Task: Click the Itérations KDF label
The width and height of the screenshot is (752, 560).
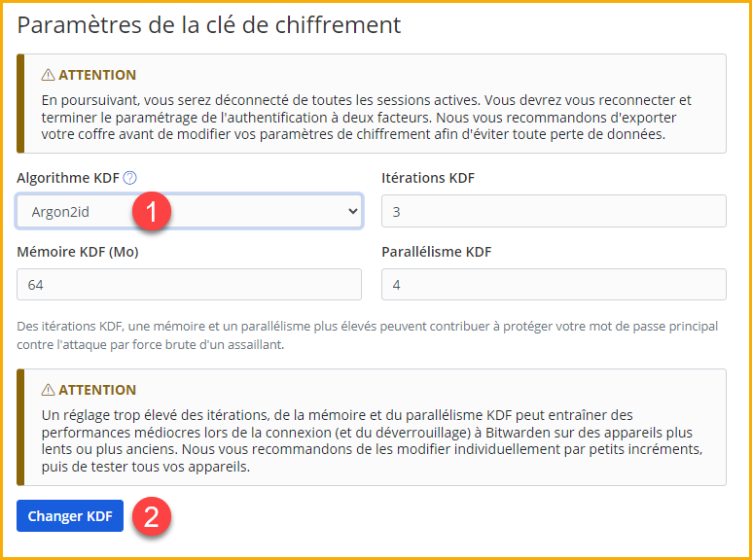Action: pyautogui.click(x=428, y=178)
